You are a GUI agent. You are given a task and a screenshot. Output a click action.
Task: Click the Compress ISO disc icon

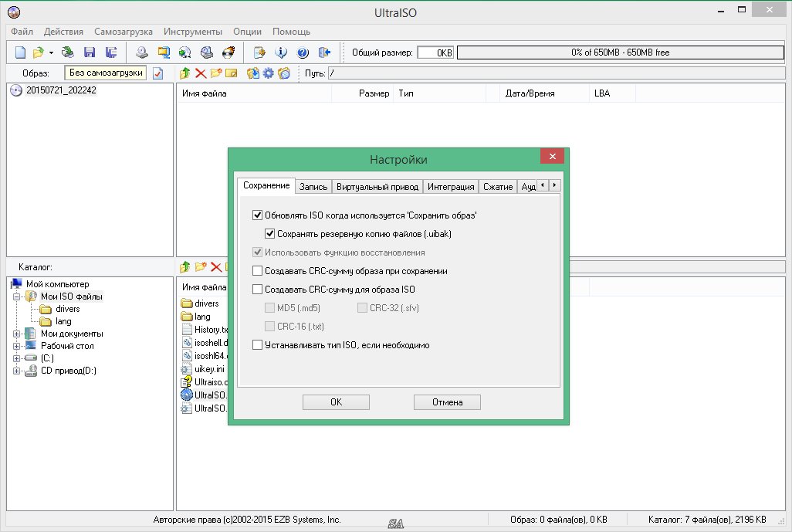tap(185, 52)
